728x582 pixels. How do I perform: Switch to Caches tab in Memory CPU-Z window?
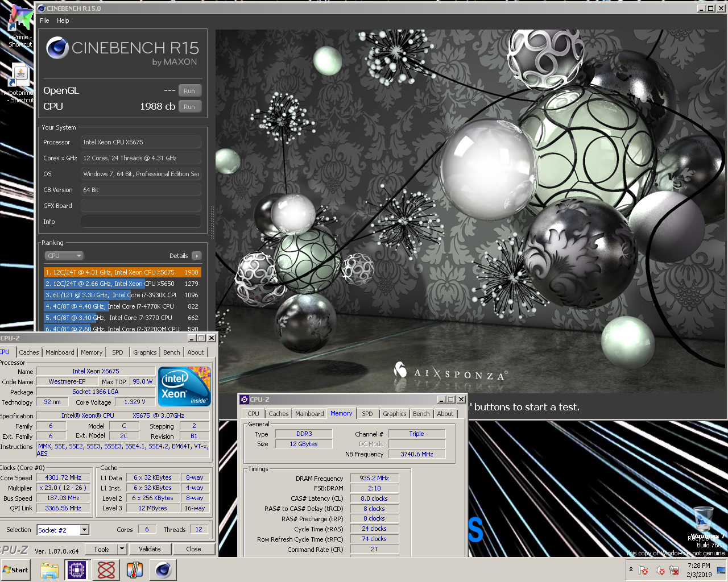279,414
